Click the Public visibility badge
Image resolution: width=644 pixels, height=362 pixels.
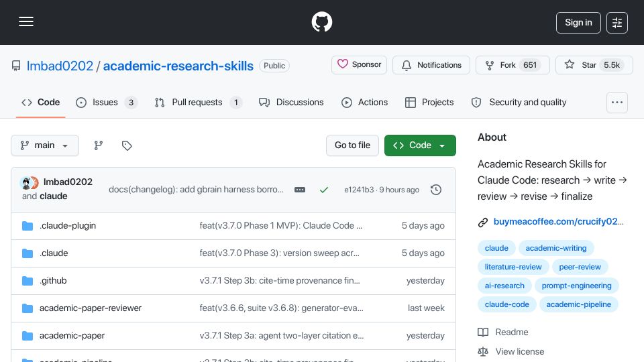pos(274,66)
